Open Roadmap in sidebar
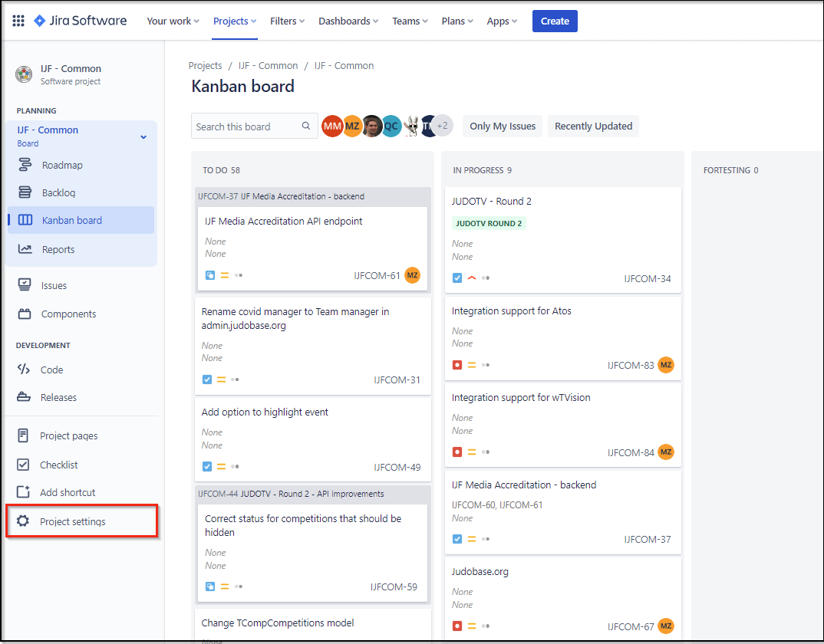The height and width of the screenshot is (644, 824). tap(82, 165)
